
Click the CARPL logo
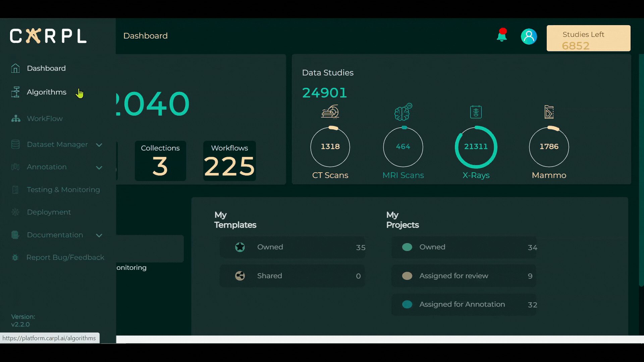pos(48,36)
